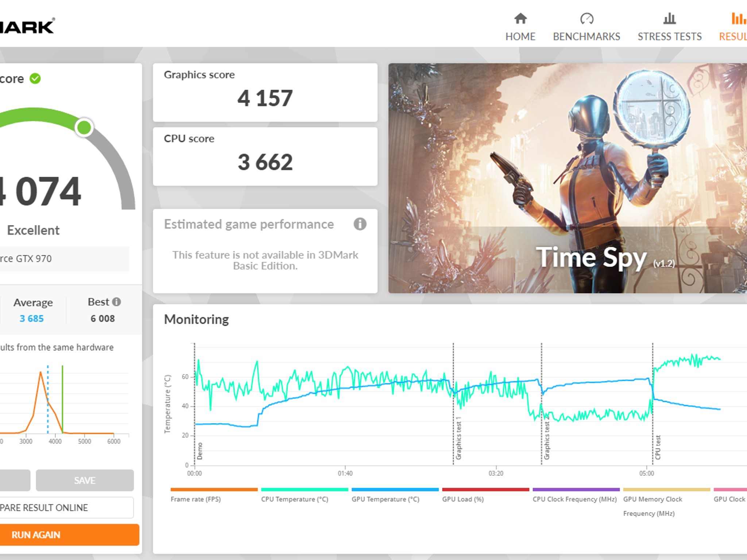Toggle the GPU Temperature legend series
The image size is (747, 560).
(x=395, y=495)
